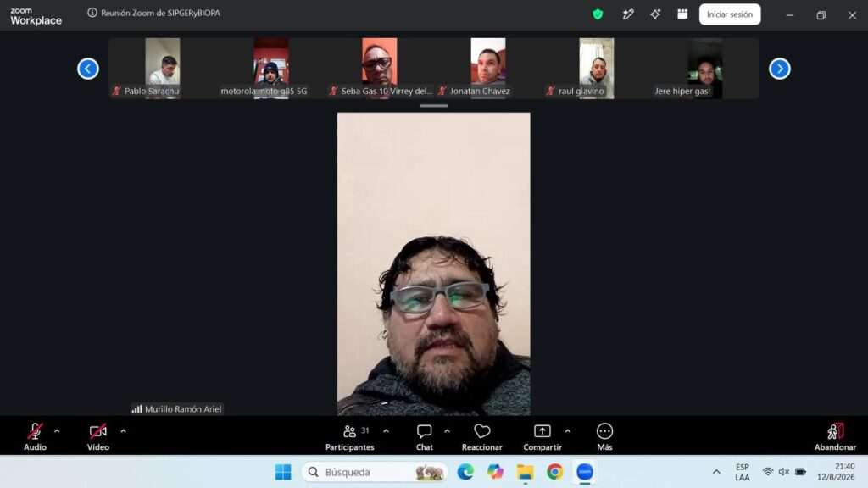This screenshot has height=488, width=868.
Task: Click the main speaker video
Action: tap(433, 264)
